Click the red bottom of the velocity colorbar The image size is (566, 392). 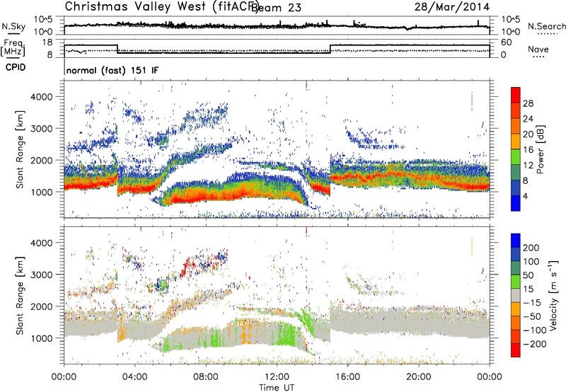516,350
